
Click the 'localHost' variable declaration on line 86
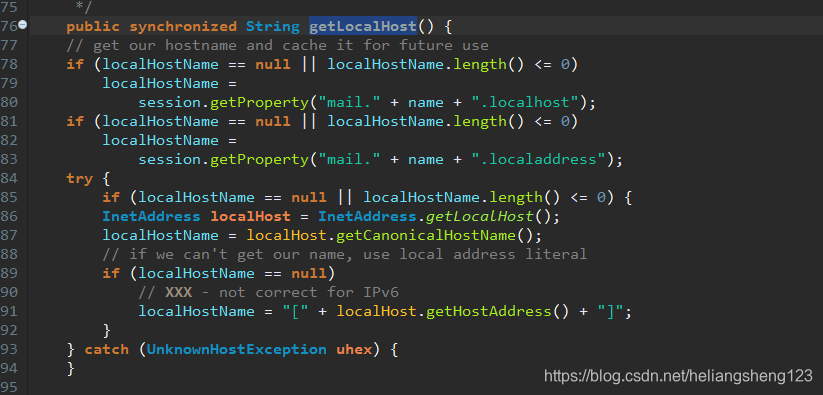pos(250,217)
